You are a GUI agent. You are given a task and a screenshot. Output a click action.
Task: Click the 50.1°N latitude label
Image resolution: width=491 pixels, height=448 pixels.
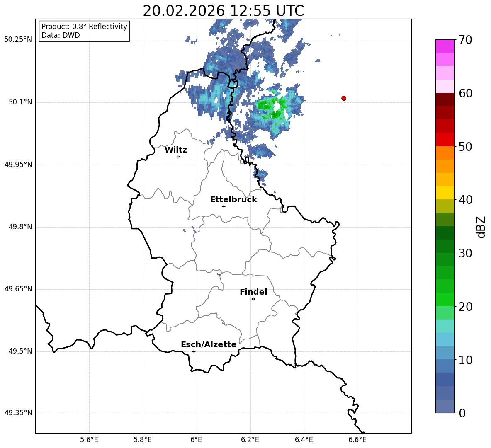20,102
